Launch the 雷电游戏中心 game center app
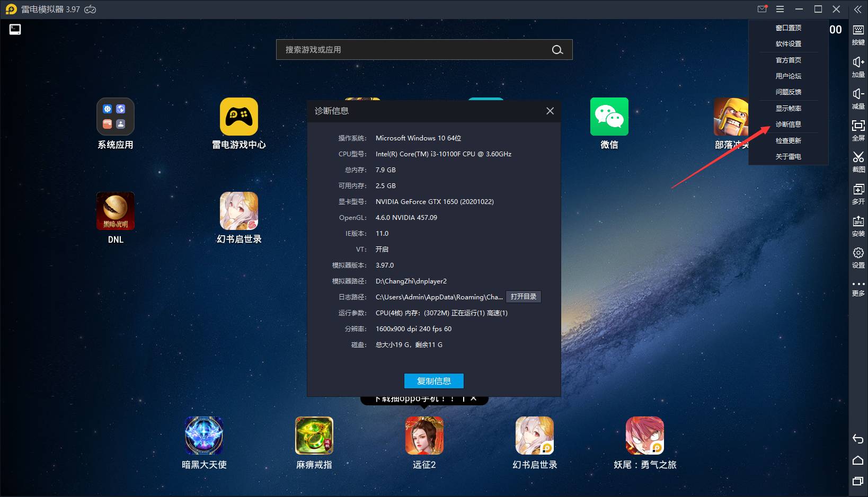Screen dimensions: 868x497 (238, 117)
